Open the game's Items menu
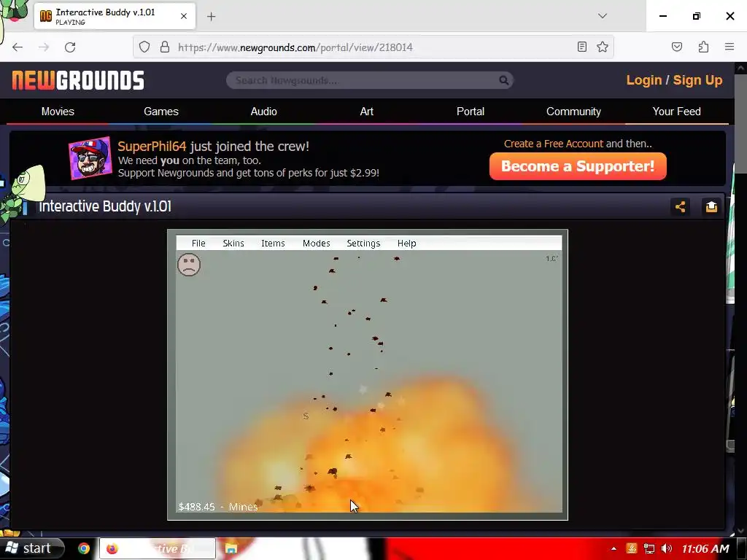The image size is (747, 560). (x=273, y=244)
